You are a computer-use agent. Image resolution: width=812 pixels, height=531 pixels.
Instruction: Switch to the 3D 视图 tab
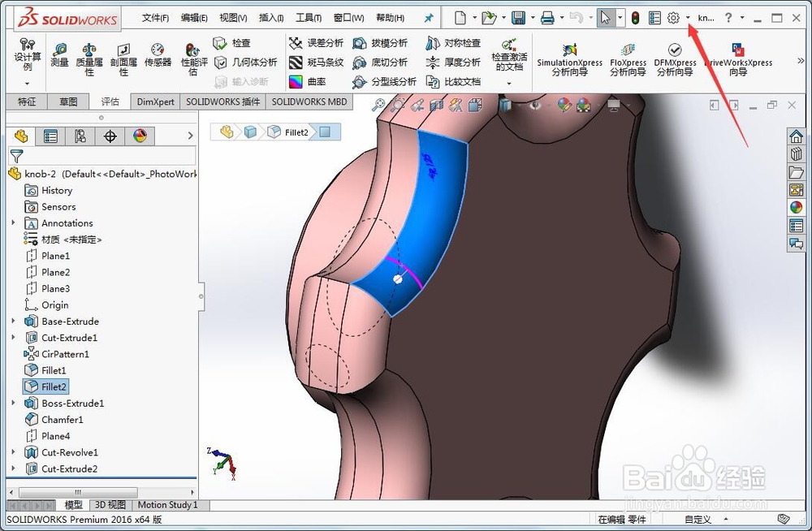pyautogui.click(x=110, y=504)
